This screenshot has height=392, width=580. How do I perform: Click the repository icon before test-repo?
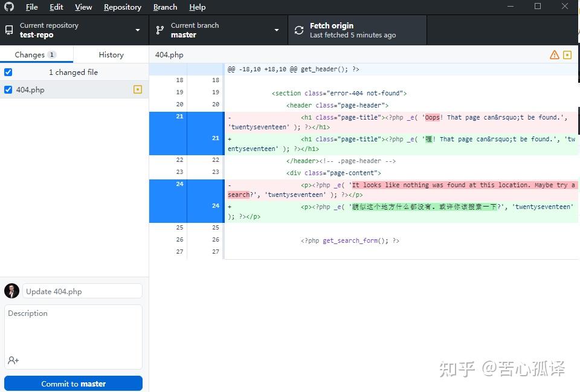(8, 30)
